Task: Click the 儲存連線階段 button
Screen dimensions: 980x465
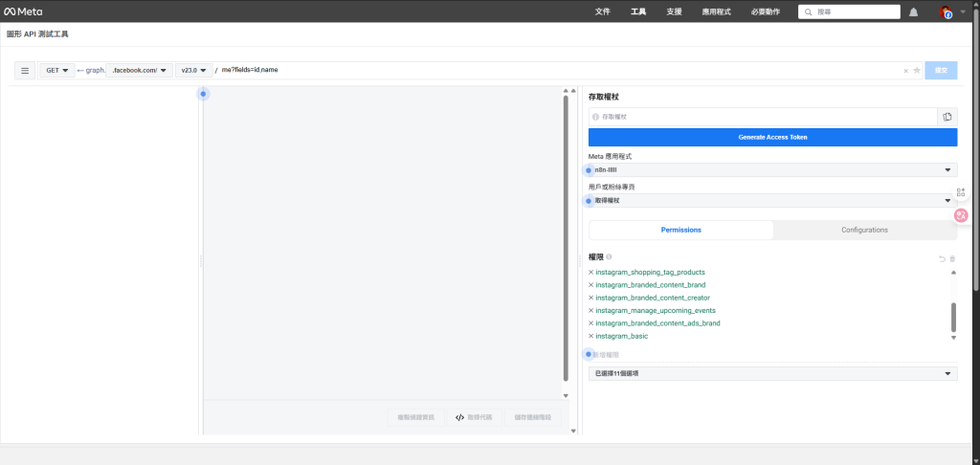Action: [x=532, y=417]
